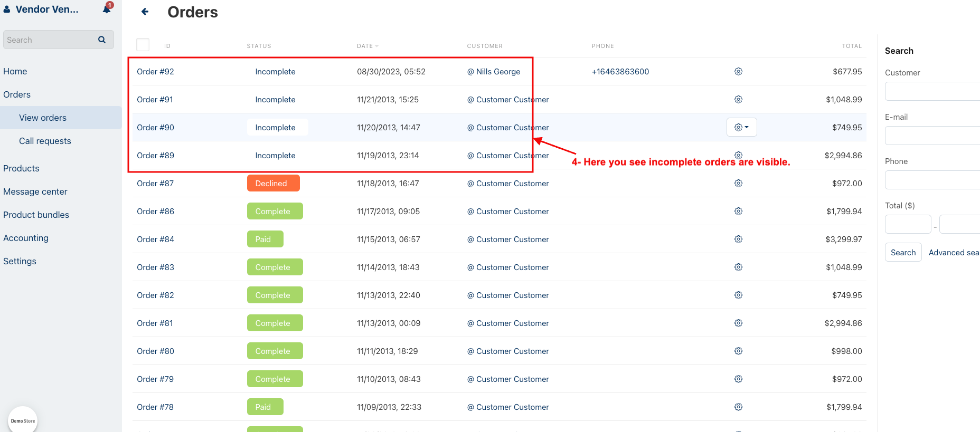Sort orders by Date column
980x432 pixels.
pyautogui.click(x=368, y=46)
